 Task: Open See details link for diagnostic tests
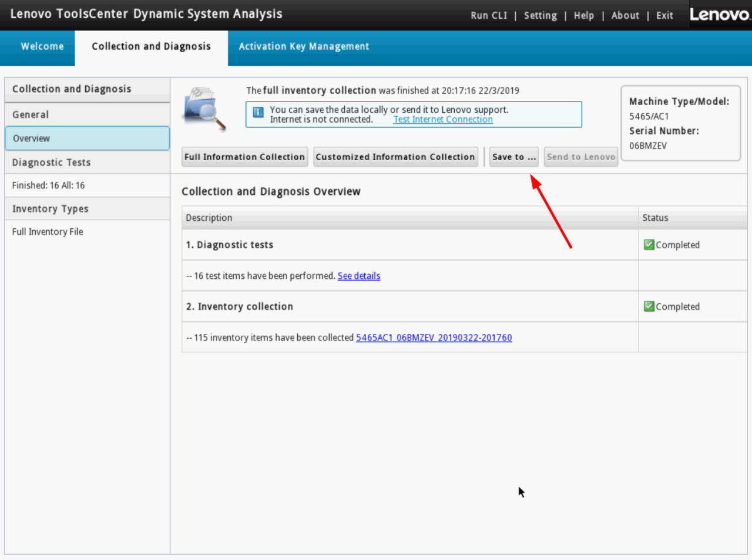[359, 276]
